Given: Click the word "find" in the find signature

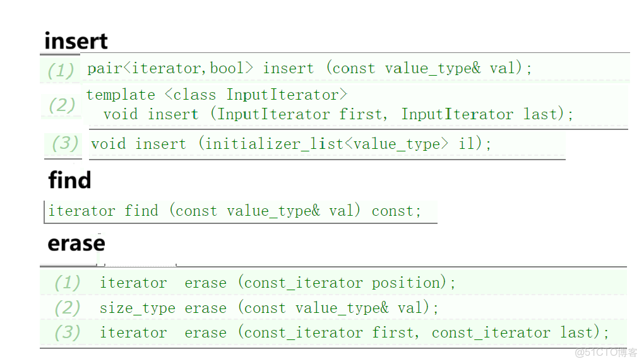Looking at the screenshot, I should (141, 211).
